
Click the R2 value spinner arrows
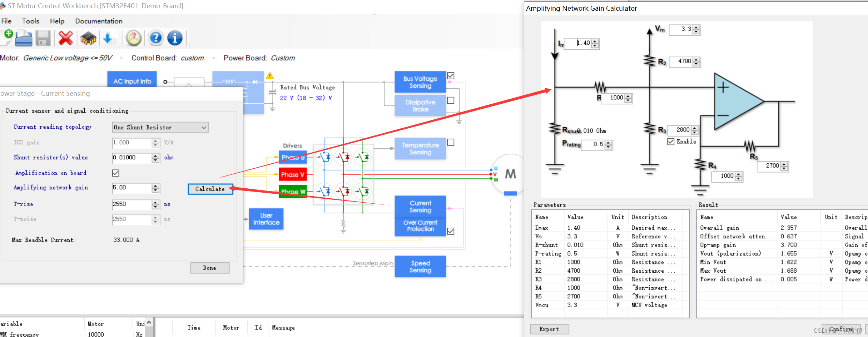(696, 62)
